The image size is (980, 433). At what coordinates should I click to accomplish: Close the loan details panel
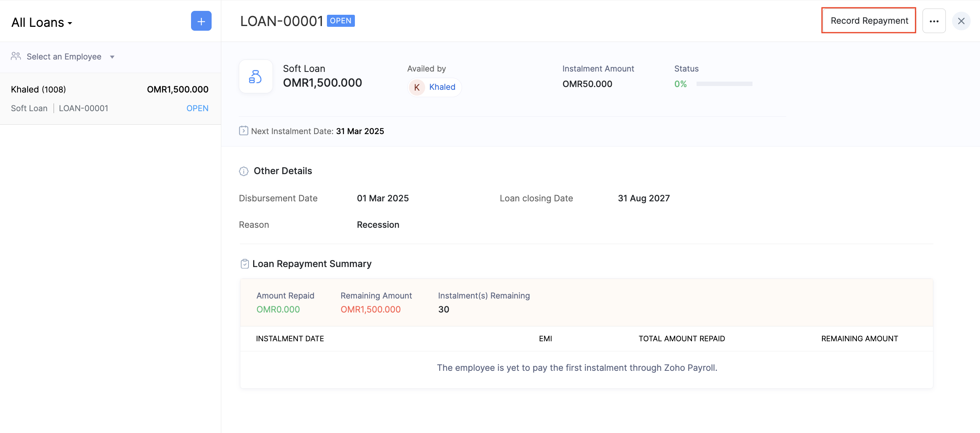[961, 21]
